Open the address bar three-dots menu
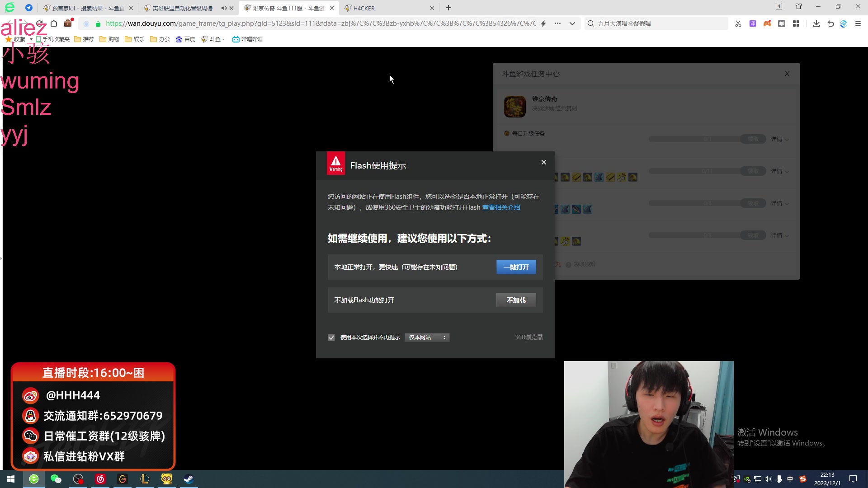 [x=557, y=23]
